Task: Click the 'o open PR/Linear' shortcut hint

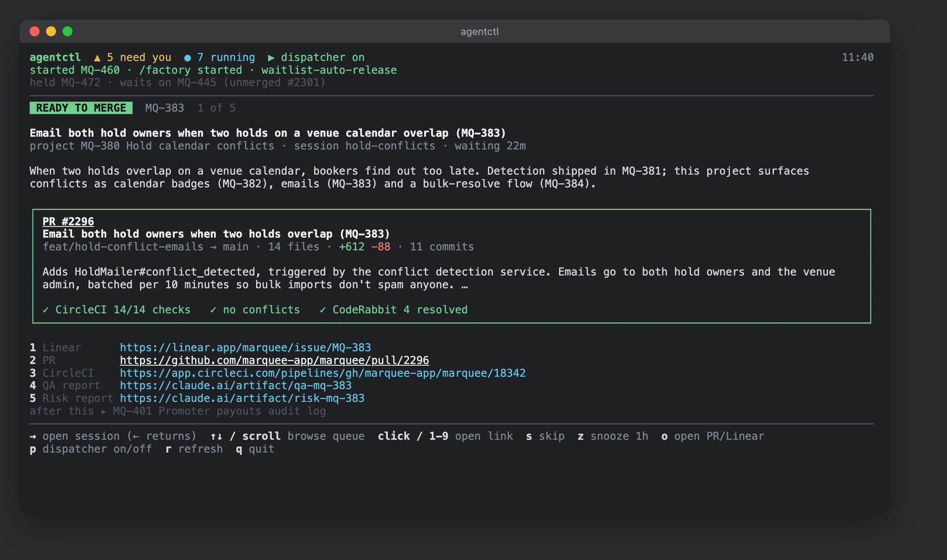Action: pyautogui.click(x=713, y=436)
